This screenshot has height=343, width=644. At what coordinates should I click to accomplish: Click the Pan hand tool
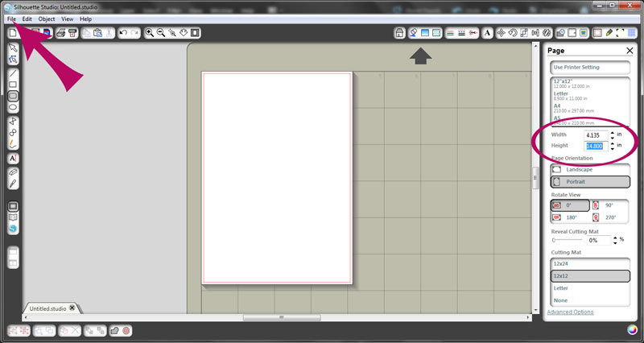coord(184,33)
